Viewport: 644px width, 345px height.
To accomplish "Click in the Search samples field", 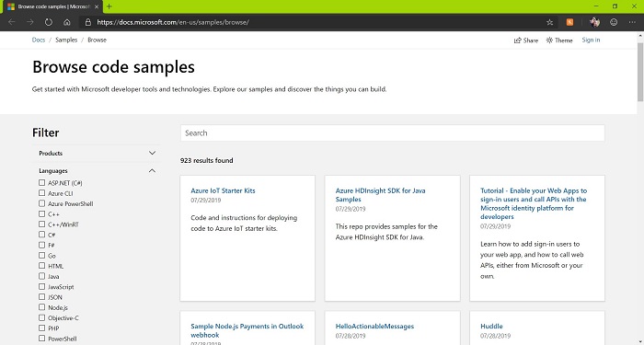I will (392, 133).
